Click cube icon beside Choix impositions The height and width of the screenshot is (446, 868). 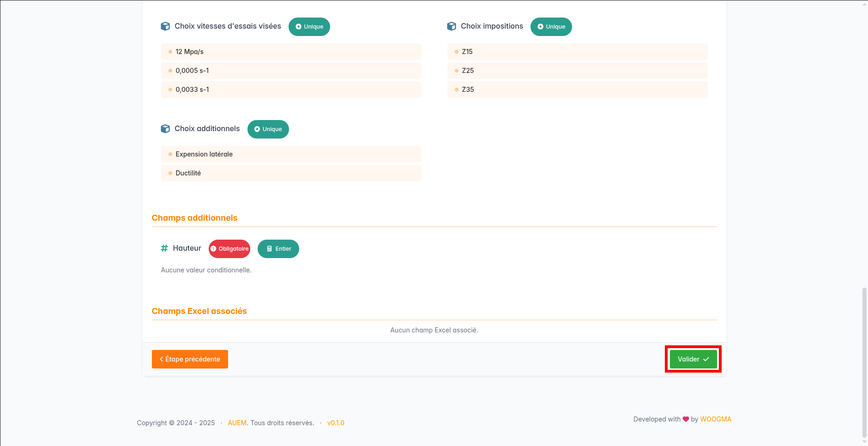pyautogui.click(x=452, y=26)
